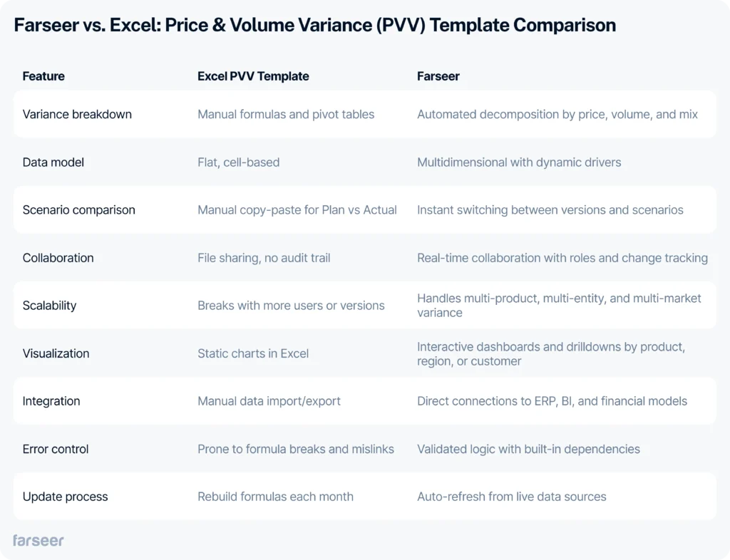
Task: Click the Data model row label
Action: tap(53, 162)
